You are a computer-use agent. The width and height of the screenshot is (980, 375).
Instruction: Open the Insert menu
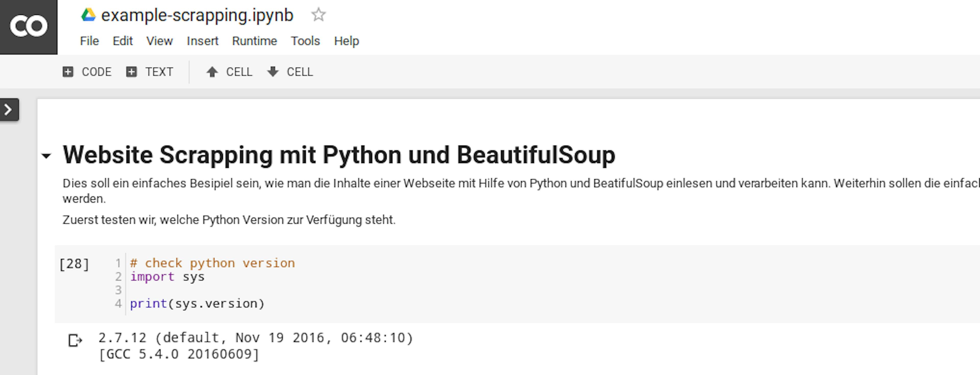pos(202,41)
